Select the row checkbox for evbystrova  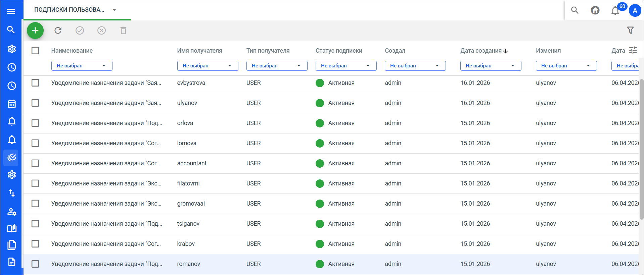(35, 83)
